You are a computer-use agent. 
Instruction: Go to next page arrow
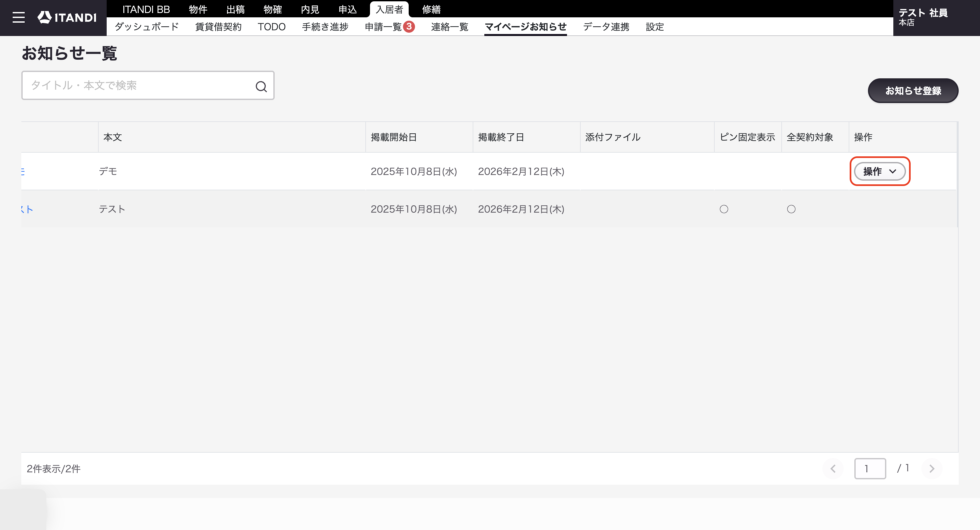(x=932, y=468)
